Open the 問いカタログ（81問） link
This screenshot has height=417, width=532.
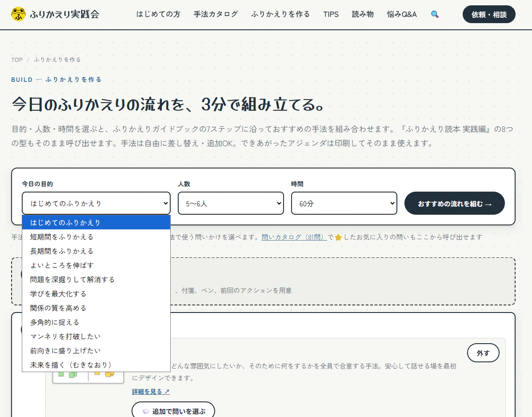(x=294, y=237)
